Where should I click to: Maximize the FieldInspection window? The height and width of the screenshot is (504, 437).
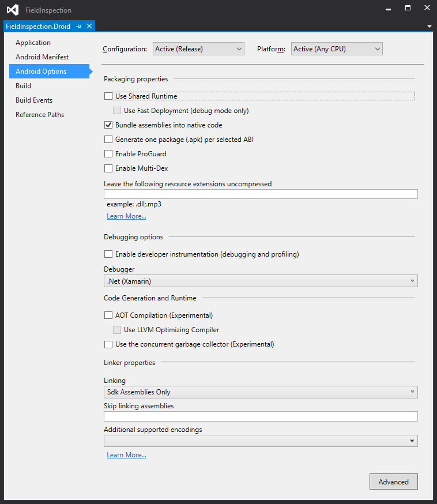[408, 8]
